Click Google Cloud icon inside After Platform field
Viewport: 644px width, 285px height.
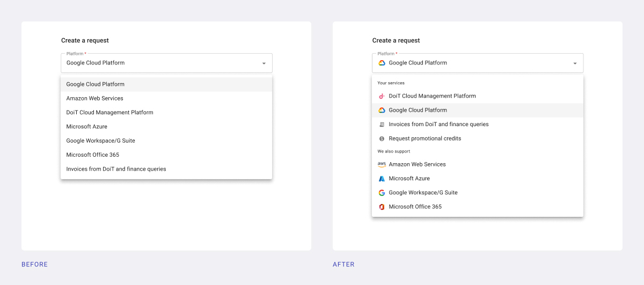click(x=382, y=63)
